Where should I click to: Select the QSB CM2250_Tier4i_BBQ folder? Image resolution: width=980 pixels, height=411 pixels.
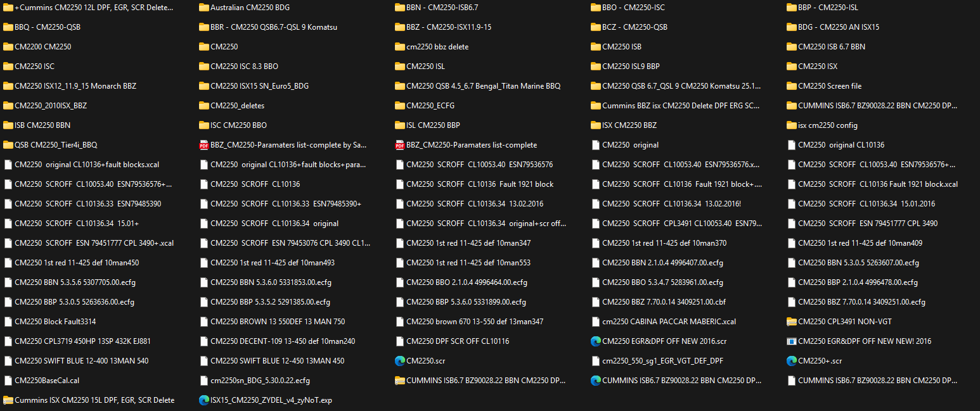click(55, 145)
